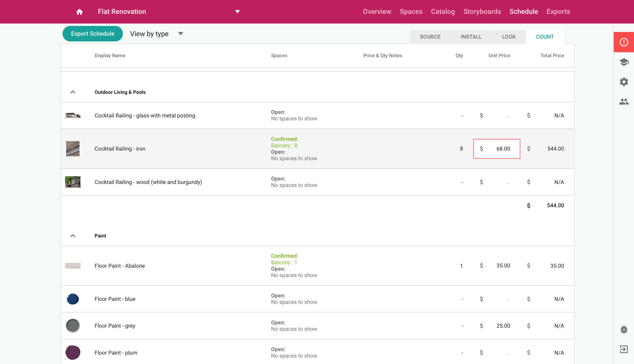
Task: Open the Flat Renovation project dropdown
Action: (x=237, y=12)
